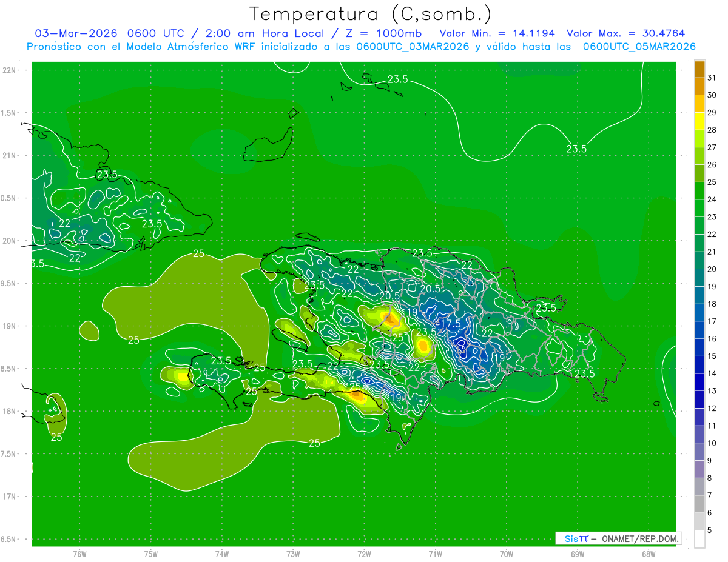This screenshot has height=562, width=728.
Task: Click the purple legend swatch between 9 and 10
Action: pos(699,452)
